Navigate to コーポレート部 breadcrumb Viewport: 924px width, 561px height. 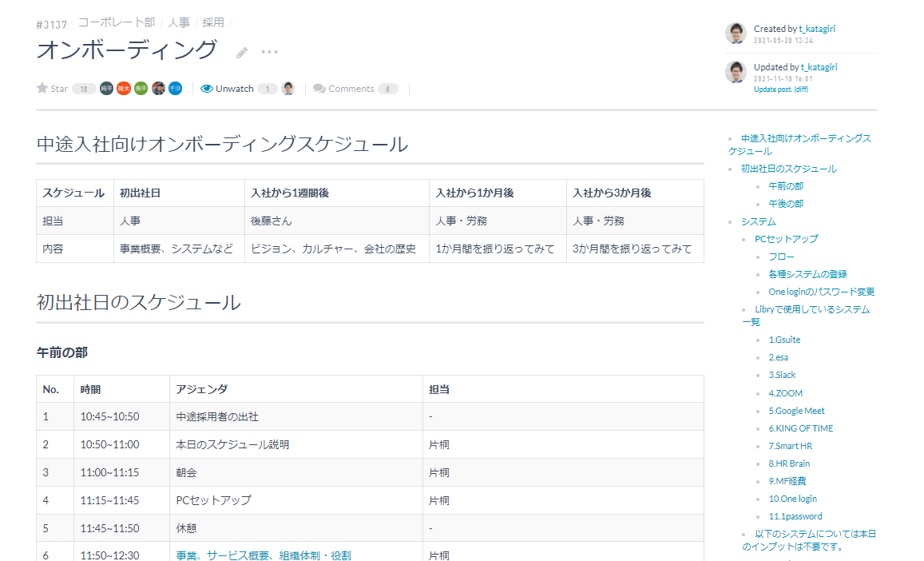coord(117,22)
